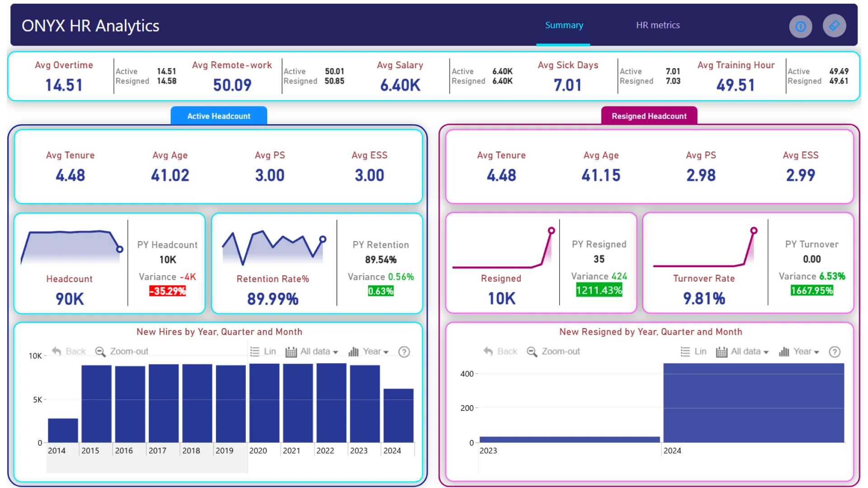The height and width of the screenshot is (488, 868).
Task: Click resigned Avg PS value 2.98
Action: click(701, 175)
